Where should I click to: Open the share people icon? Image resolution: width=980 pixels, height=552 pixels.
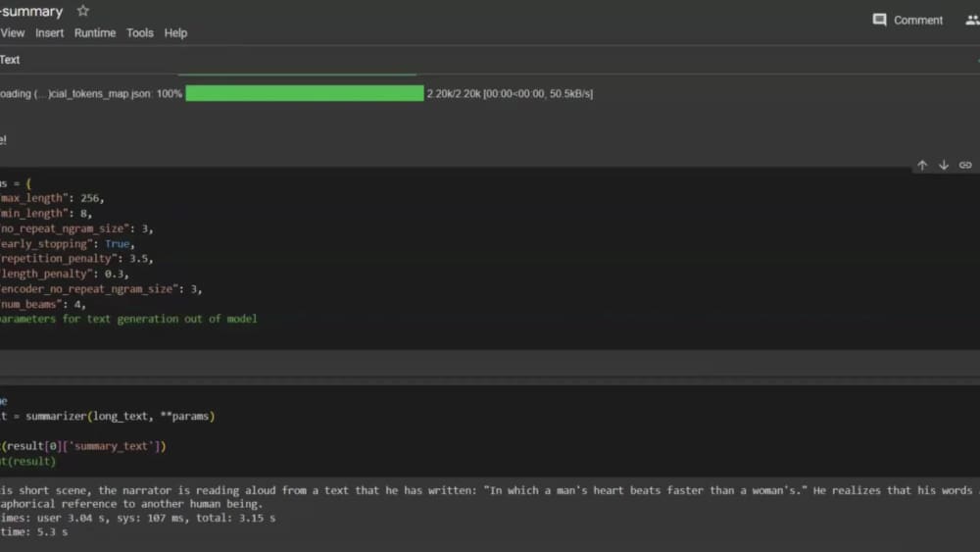972,20
